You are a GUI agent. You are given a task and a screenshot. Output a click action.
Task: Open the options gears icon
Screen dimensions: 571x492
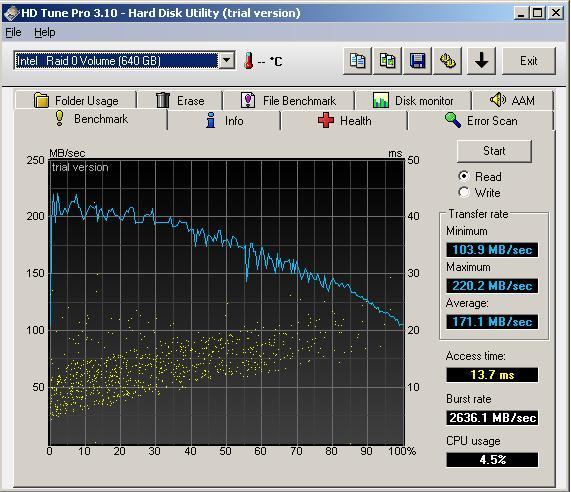click(x=448, y=61)
